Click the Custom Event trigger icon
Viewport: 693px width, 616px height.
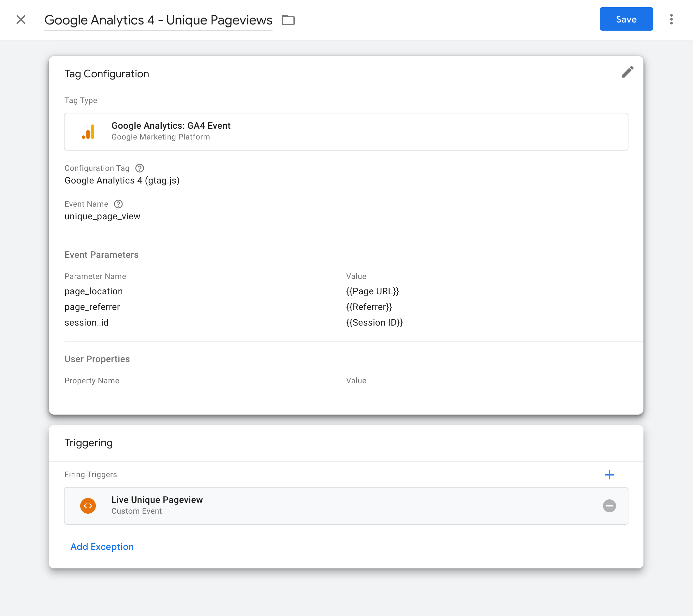pos(88,506)
